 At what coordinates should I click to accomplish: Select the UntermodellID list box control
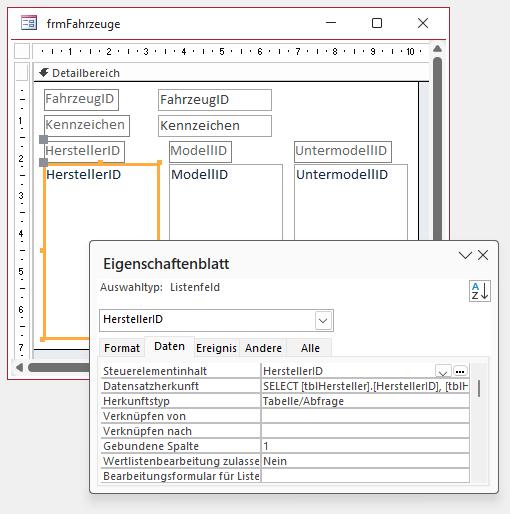point(351,202)
